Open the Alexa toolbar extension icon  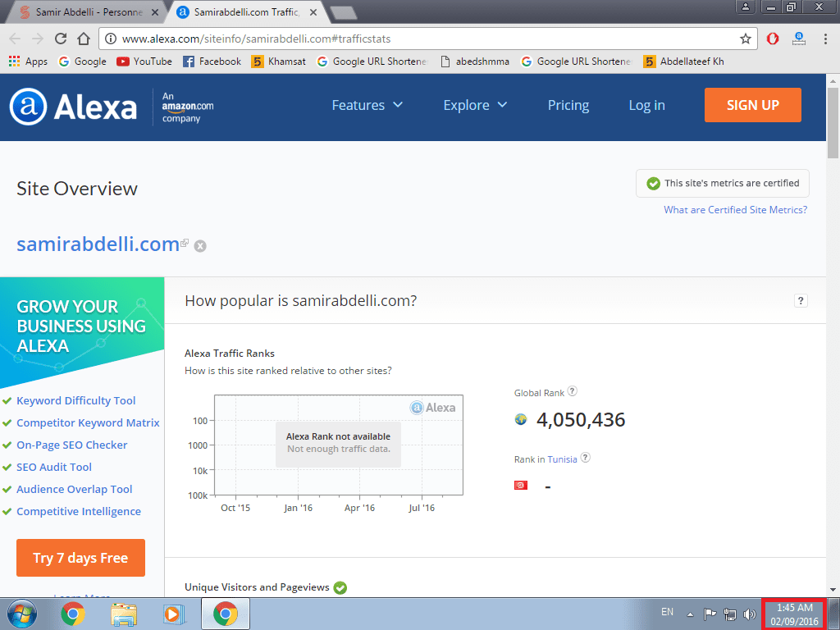click(x=799, y=39)
